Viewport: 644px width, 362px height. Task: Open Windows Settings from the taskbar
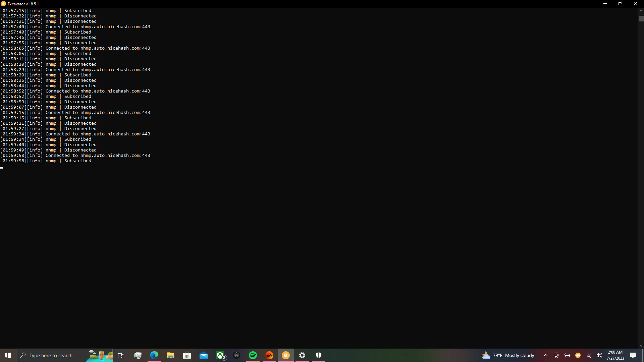[x=302, y=355]
